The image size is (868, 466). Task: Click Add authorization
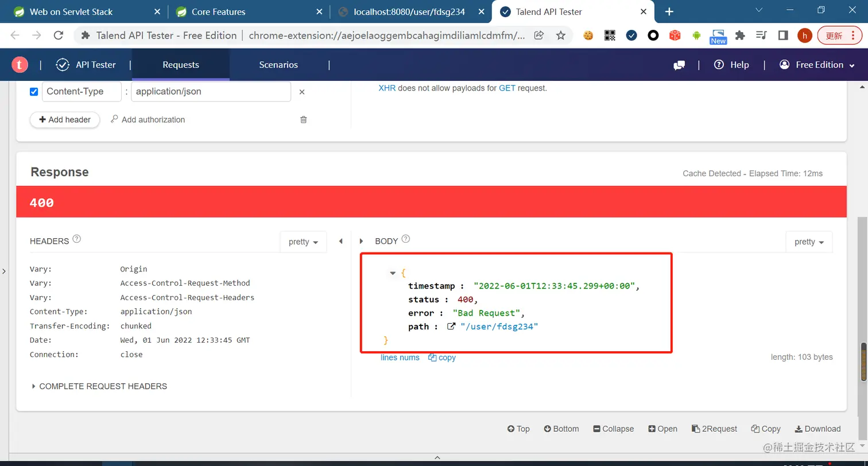(148, 119)
